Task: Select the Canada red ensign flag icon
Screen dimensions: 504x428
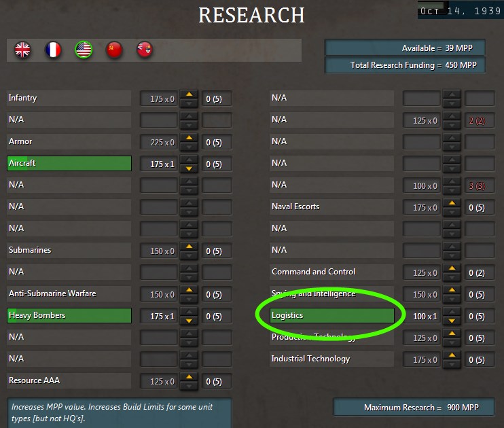Action: click(x=145, y=50)
